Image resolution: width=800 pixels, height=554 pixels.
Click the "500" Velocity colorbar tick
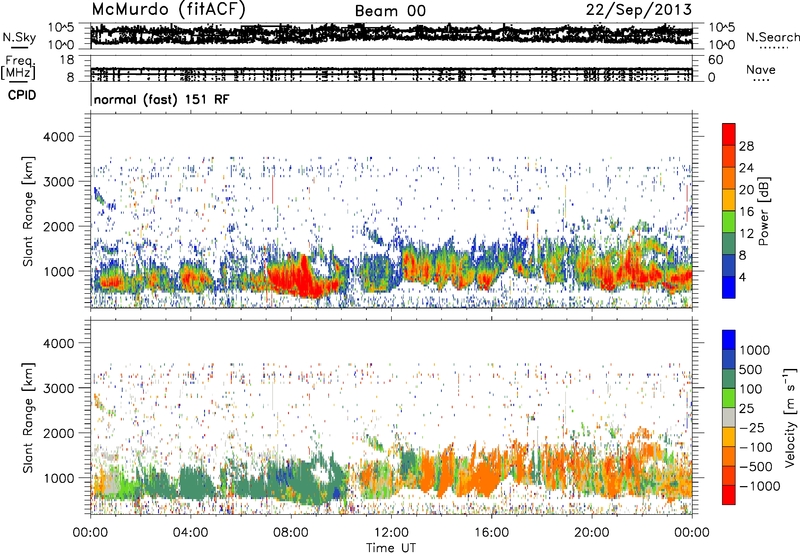point(751,369)
